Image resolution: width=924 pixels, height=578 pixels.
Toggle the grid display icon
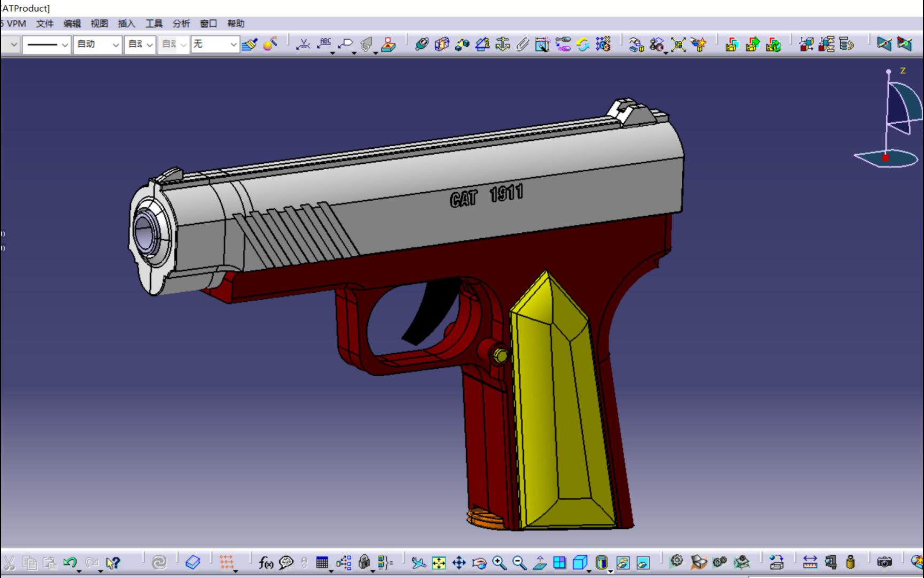227,562
